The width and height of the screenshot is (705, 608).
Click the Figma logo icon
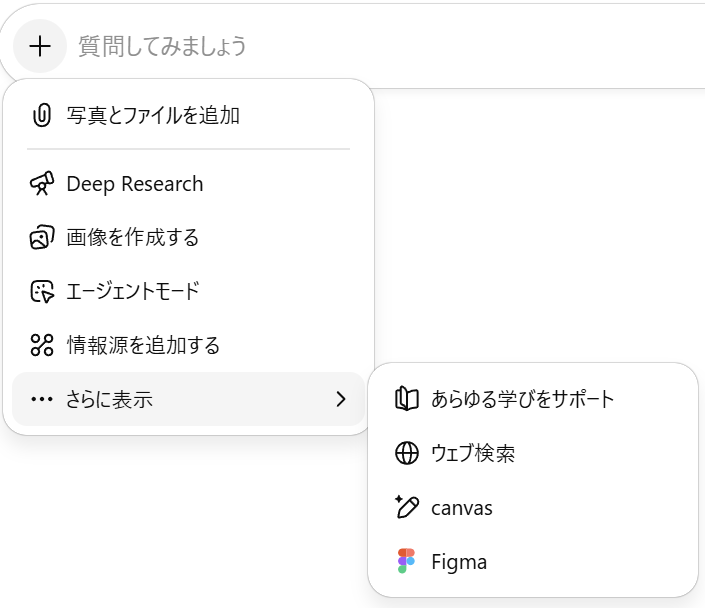[x=406, y=561]
